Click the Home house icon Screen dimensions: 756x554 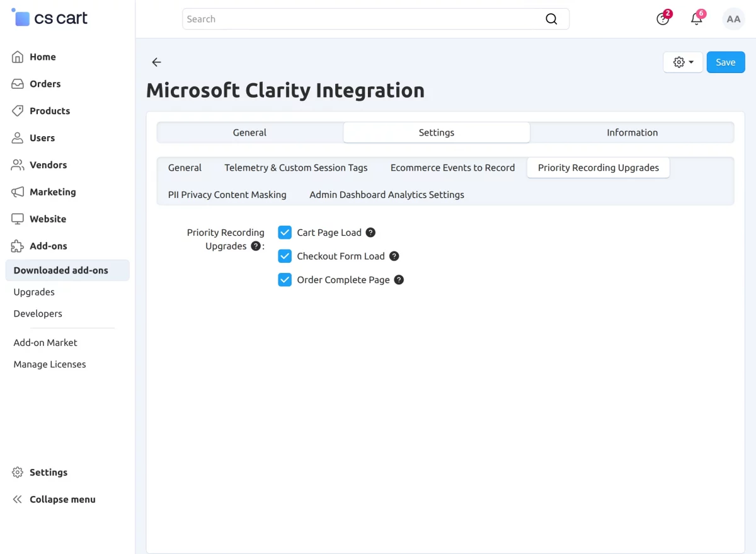coord(18,57)
